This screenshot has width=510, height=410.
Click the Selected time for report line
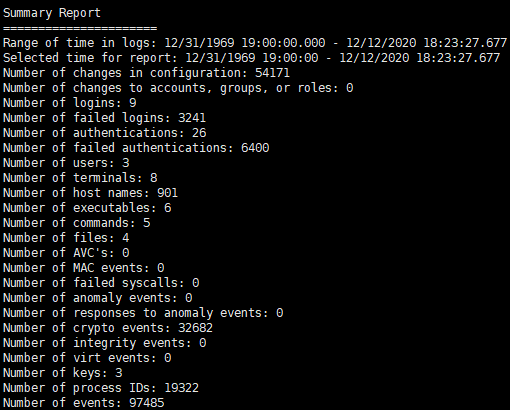click(x=252, y=58)
